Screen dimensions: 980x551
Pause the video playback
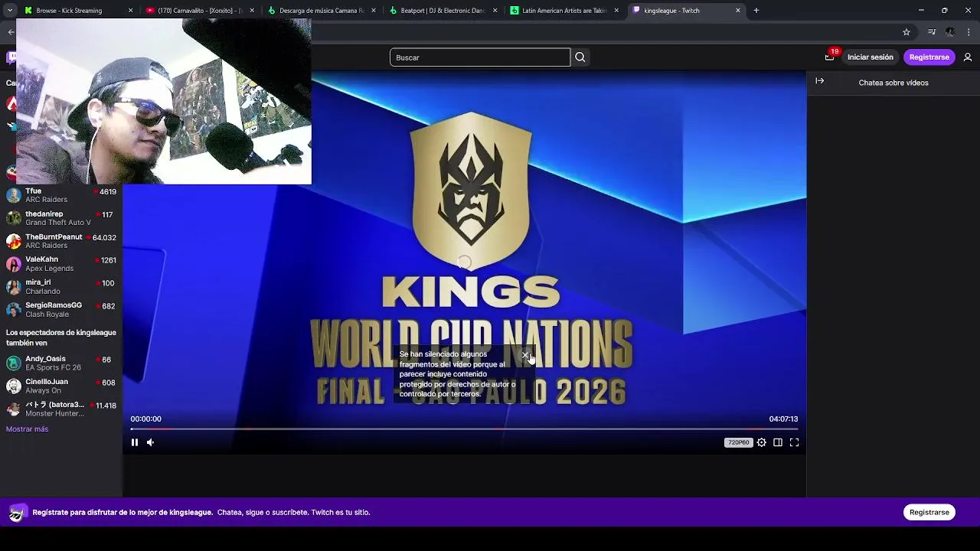[135, 442]
